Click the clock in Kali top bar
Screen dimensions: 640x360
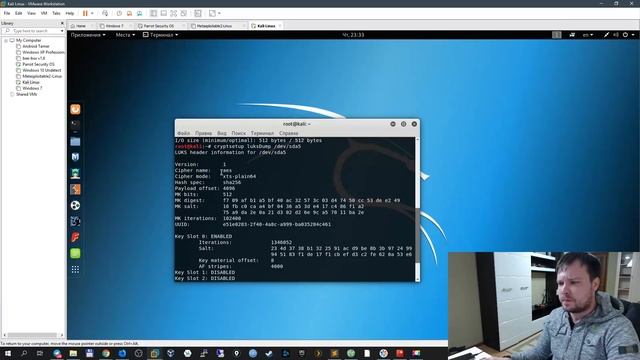coord(353,35)
